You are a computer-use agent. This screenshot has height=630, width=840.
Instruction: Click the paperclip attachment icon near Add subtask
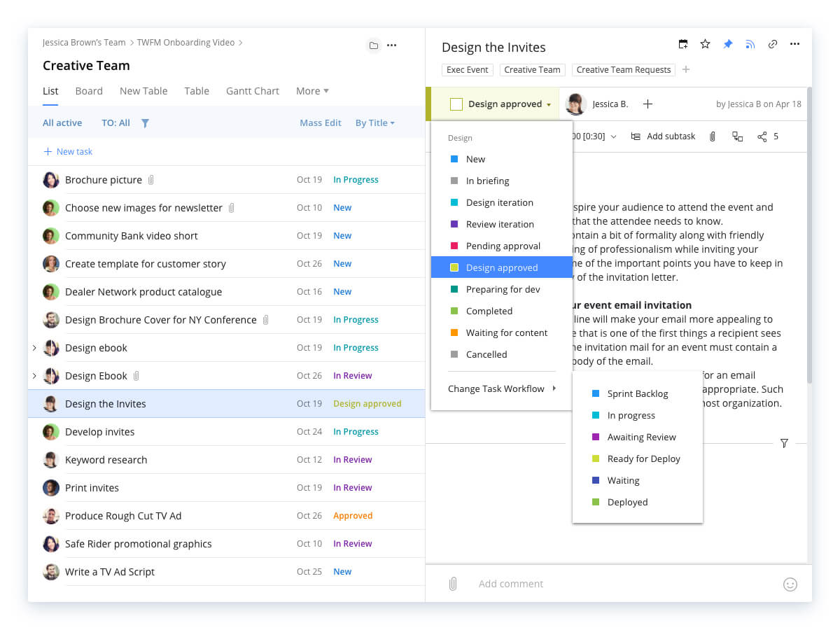[x=713, y=136]
